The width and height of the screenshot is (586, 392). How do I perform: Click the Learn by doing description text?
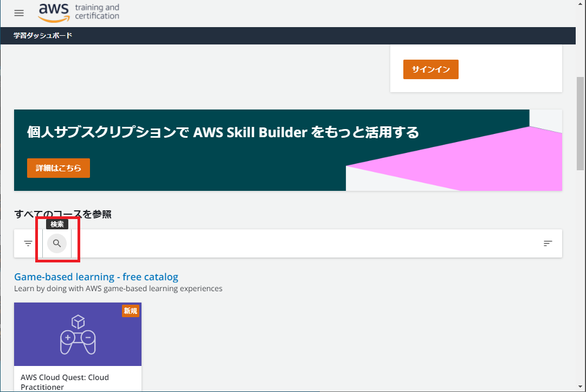(118, 288)
